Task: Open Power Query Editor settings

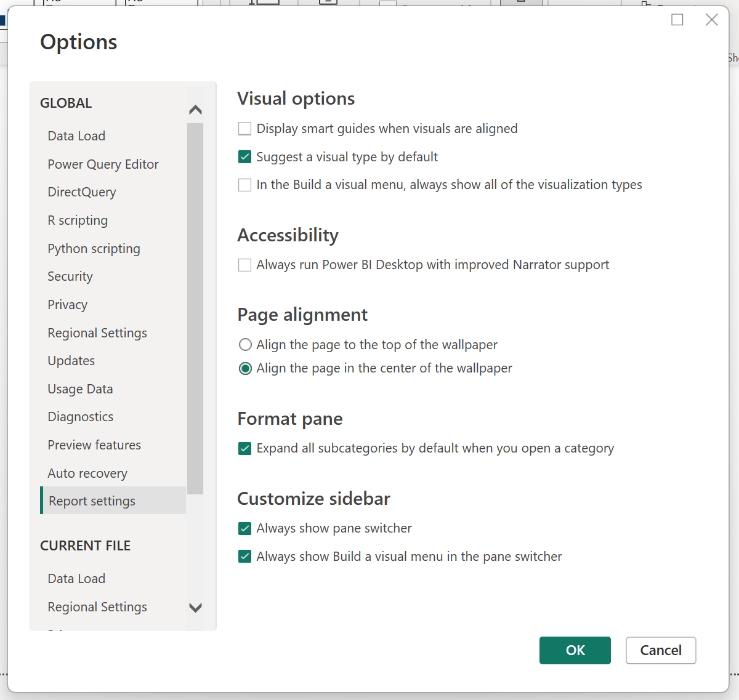Action: click(x=103, y=164)
